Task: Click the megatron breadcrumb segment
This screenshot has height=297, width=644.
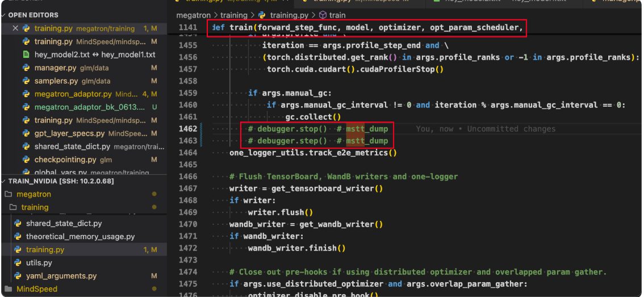Action: [193, 15]
